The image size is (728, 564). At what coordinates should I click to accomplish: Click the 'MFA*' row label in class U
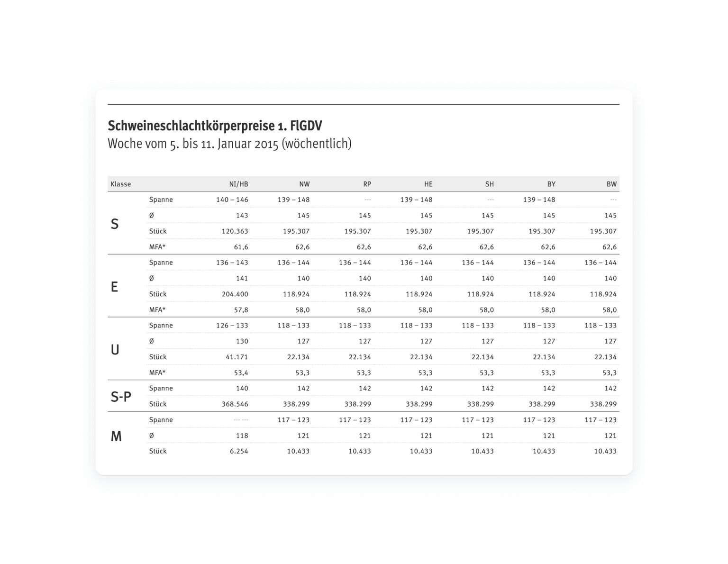tap(157, 373)
